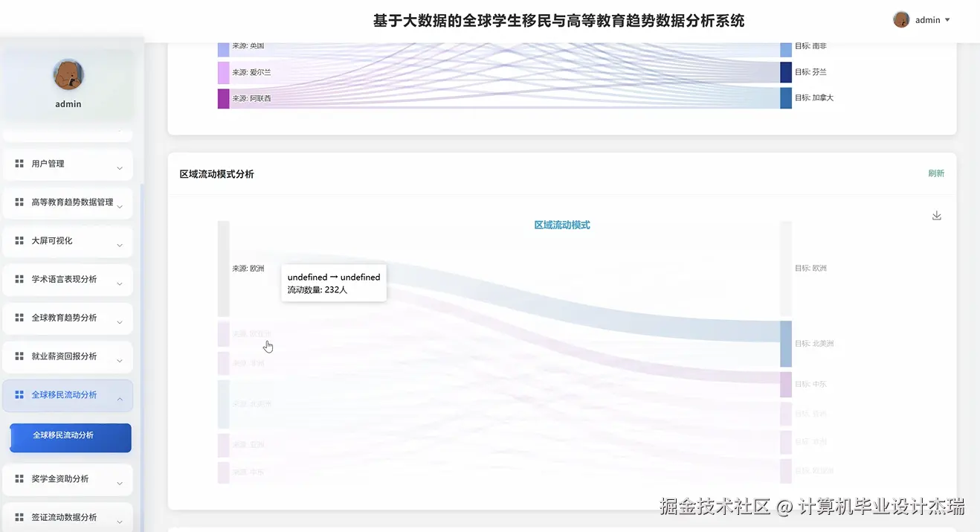Screen dimensions: 980x532
Task: Click the 流动数量: 232人 tooltip text
Action: pyautogui.click(x=317, y=289)
